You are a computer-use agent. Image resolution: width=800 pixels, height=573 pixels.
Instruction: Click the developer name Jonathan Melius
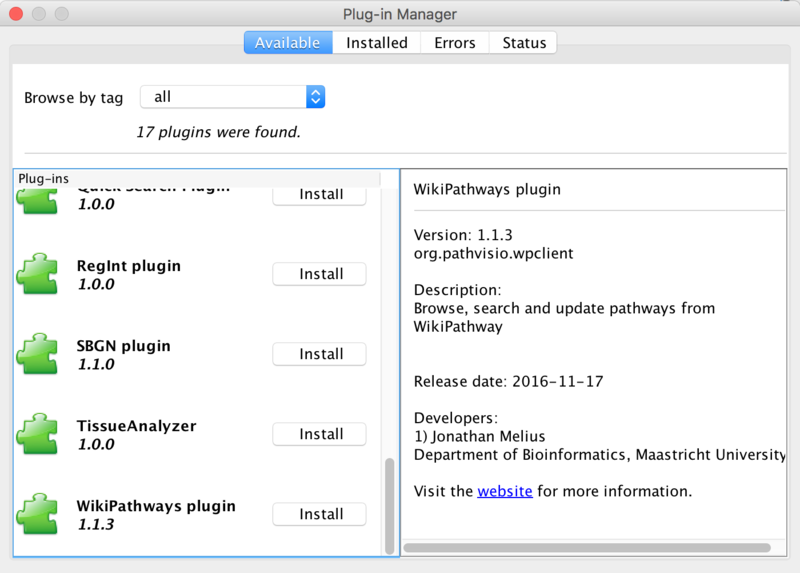(488, 437)
